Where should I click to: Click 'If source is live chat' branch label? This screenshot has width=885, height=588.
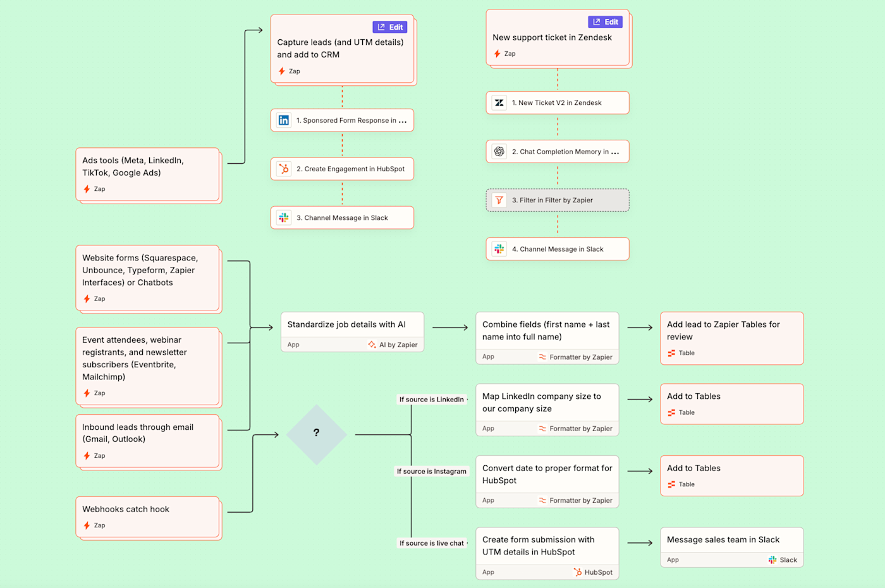point(432,543)
